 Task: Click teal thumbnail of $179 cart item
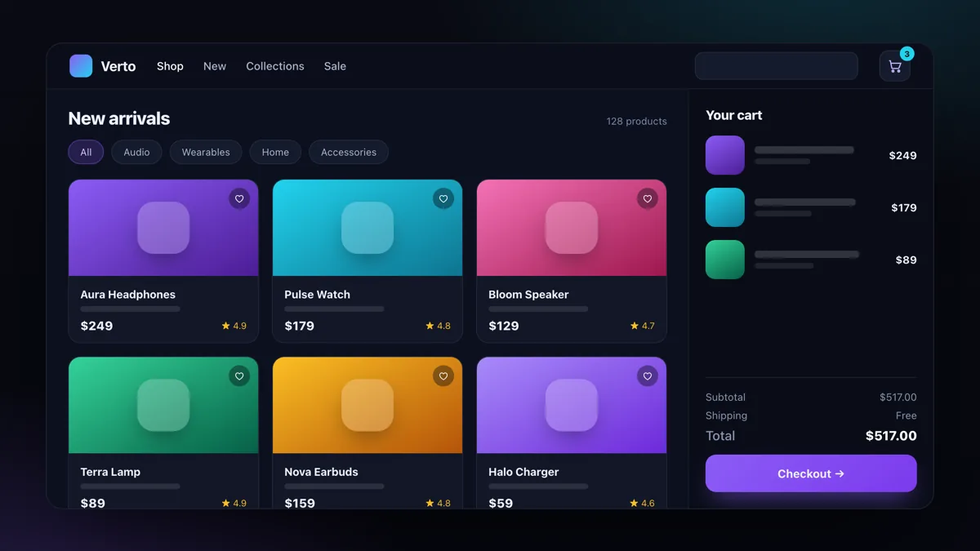tap(725, 207)
